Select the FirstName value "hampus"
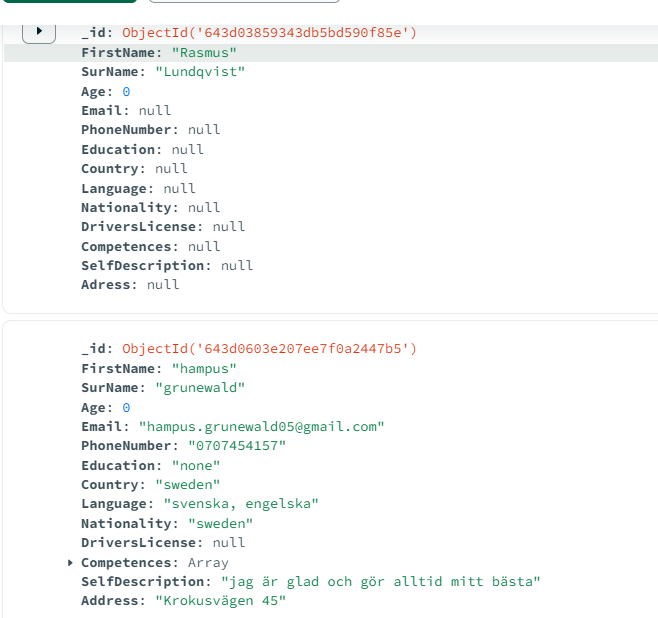This screenshot has height=618, width=658. click(x=204, y=369)
